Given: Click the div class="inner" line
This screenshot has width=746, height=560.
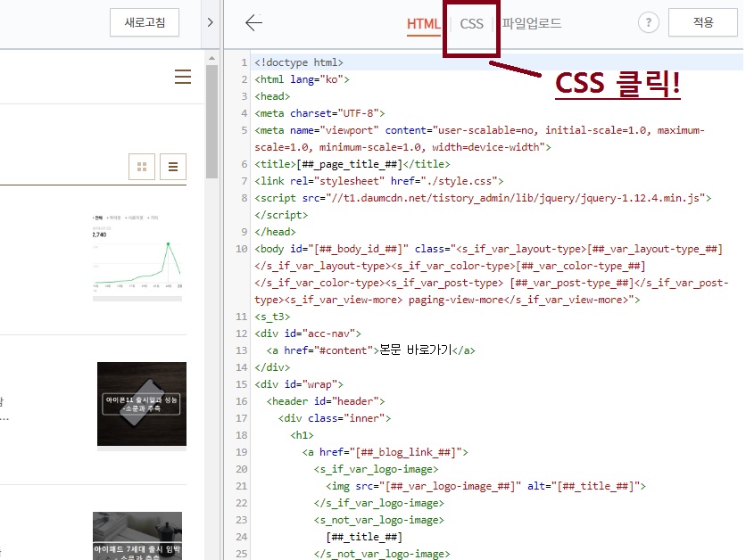Looking at the screenshot, I should click(x=335, y=418).
